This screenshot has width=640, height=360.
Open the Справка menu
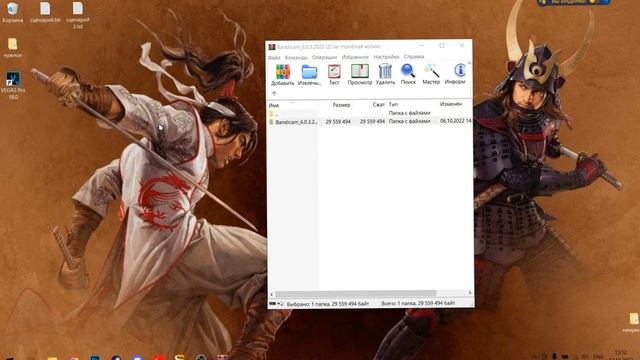(414, 57)
